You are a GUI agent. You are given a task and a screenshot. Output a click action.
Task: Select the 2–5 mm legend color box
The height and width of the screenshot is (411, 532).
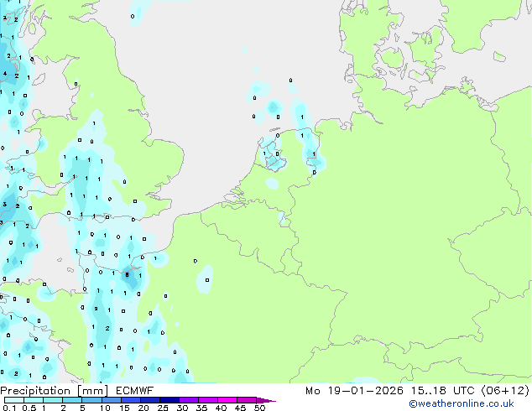pos(72,400)
